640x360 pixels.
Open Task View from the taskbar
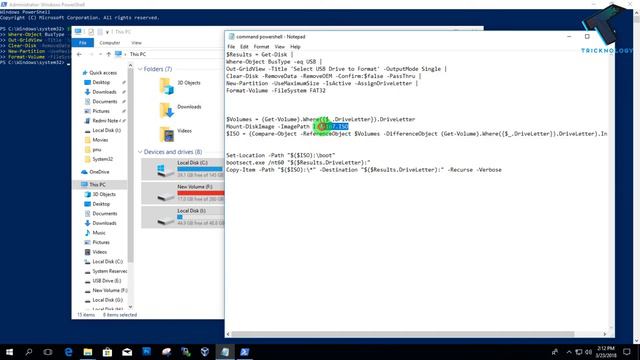pos(48,352)
